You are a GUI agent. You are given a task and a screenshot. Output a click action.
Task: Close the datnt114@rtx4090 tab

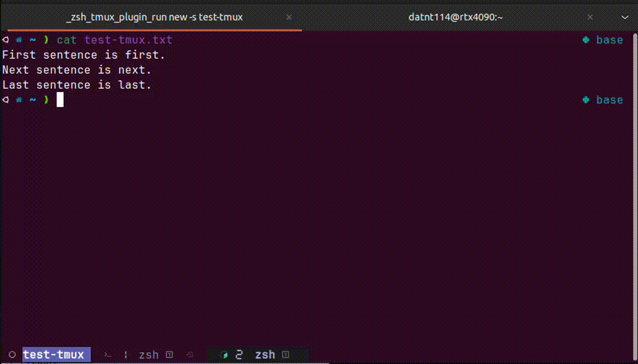click(x=590, y=17)
